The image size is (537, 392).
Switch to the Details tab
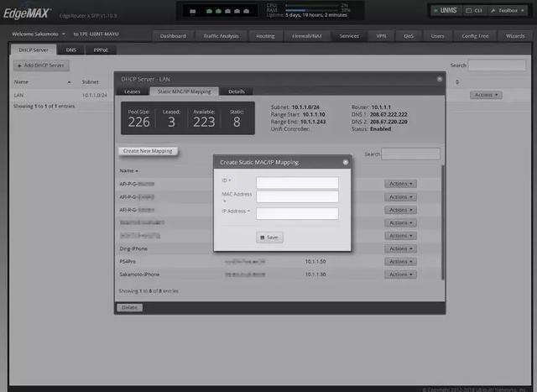(x=236, y=91)
